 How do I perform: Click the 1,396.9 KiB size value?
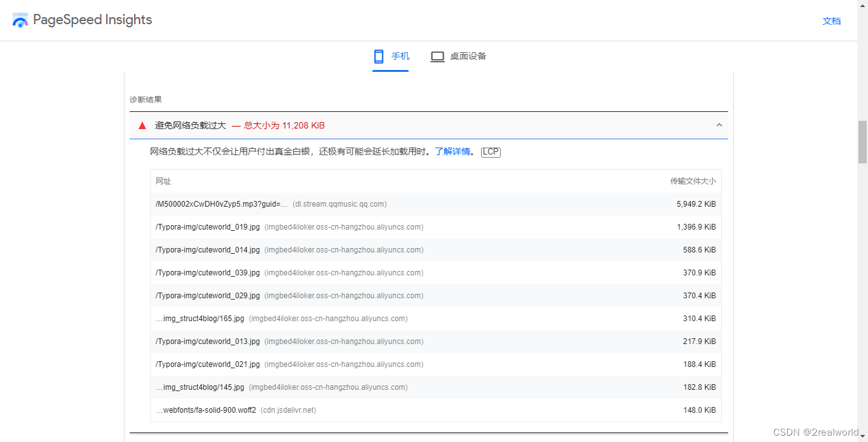[x=696, y=227]
